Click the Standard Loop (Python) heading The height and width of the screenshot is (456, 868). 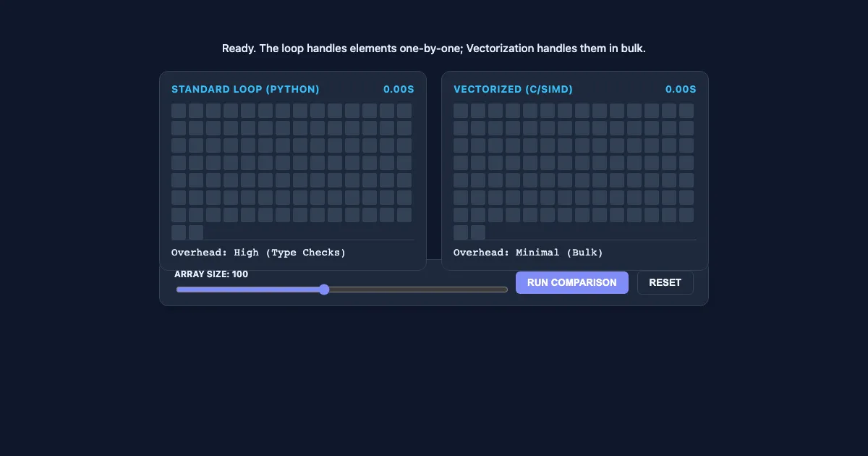[245, 89]
